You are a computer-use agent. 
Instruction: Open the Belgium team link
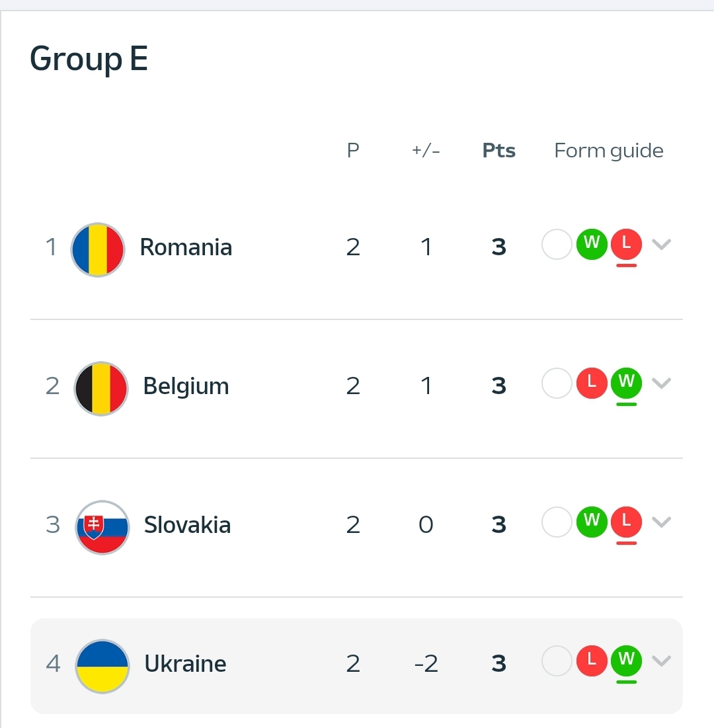point(186,386)
